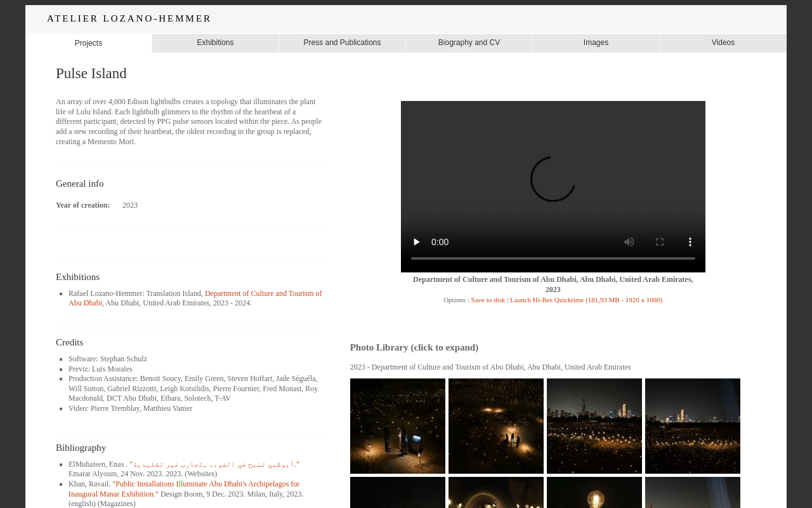Select the Images tab

(596, 43)
